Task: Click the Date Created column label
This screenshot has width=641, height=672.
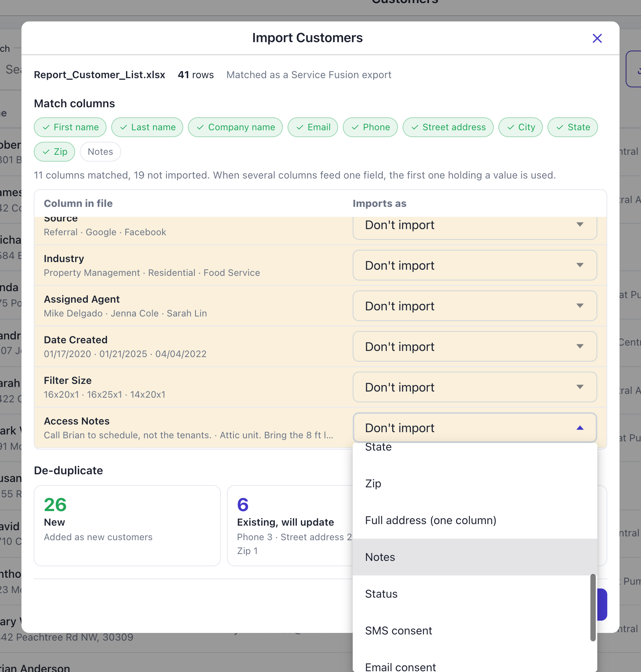Action: click(x=76, y=340)
